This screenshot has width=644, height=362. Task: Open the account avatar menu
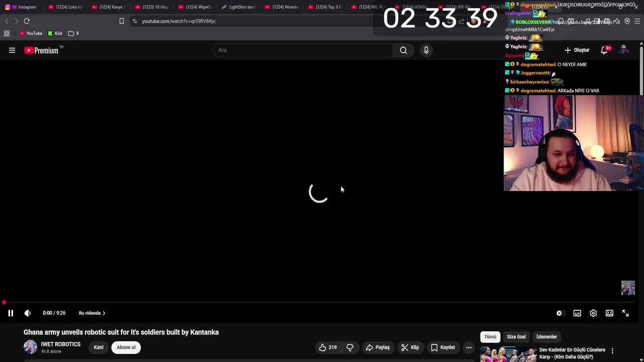(x=623, y=50)
